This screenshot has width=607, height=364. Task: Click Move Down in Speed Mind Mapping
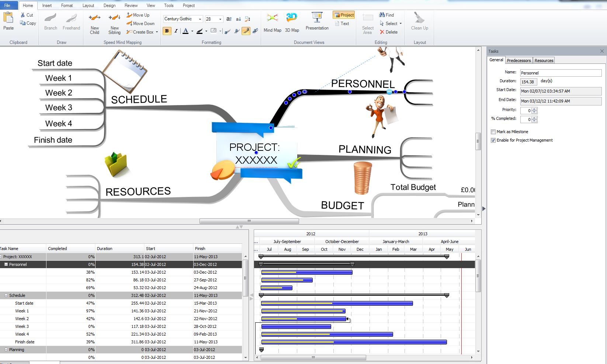coord(141,23)
